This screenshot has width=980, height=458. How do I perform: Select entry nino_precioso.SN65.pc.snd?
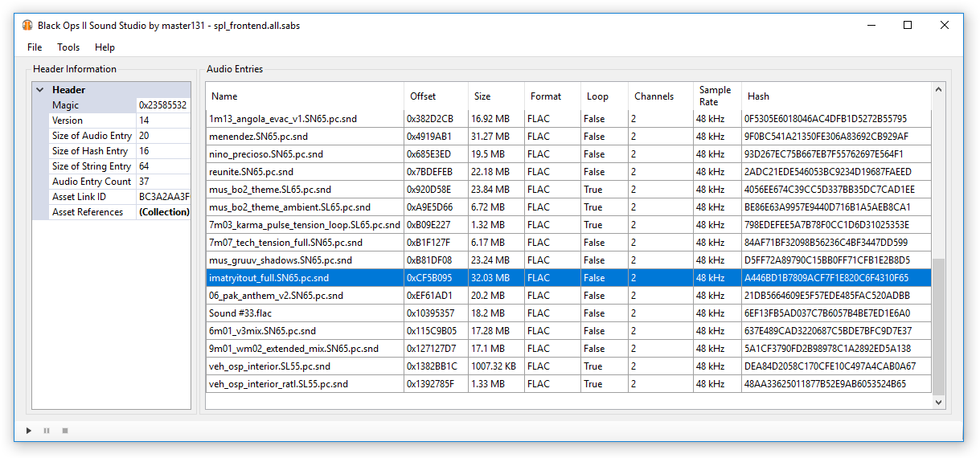point(568,154)
